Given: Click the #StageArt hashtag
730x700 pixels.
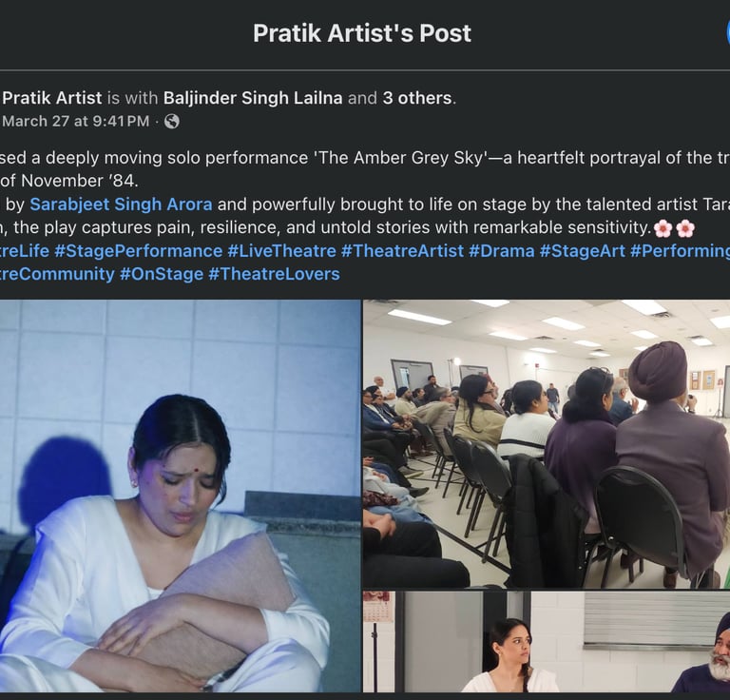Looking at the screenshot, I should [x=582, y=250].
